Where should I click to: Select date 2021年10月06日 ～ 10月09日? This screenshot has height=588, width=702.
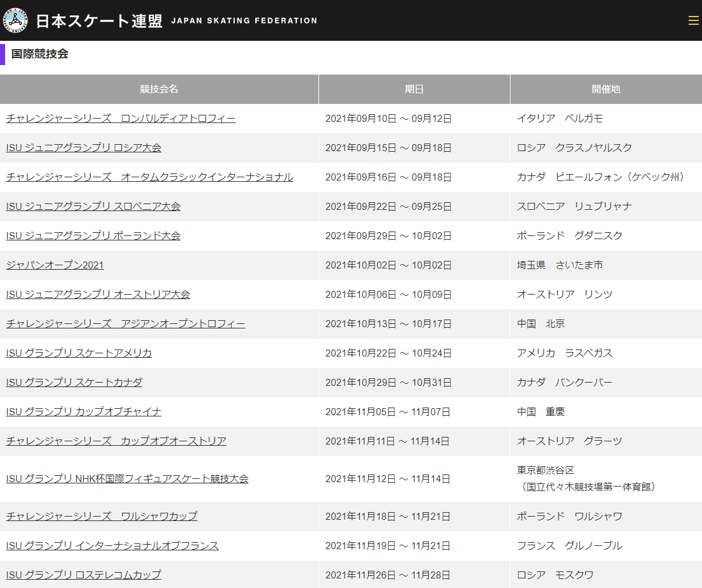[388, 295]
